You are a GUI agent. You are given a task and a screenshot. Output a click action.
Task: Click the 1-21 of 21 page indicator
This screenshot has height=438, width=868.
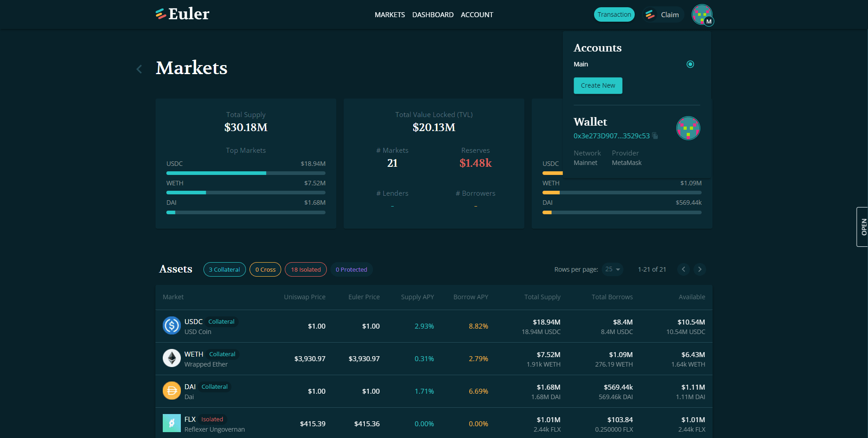point(652,269)
